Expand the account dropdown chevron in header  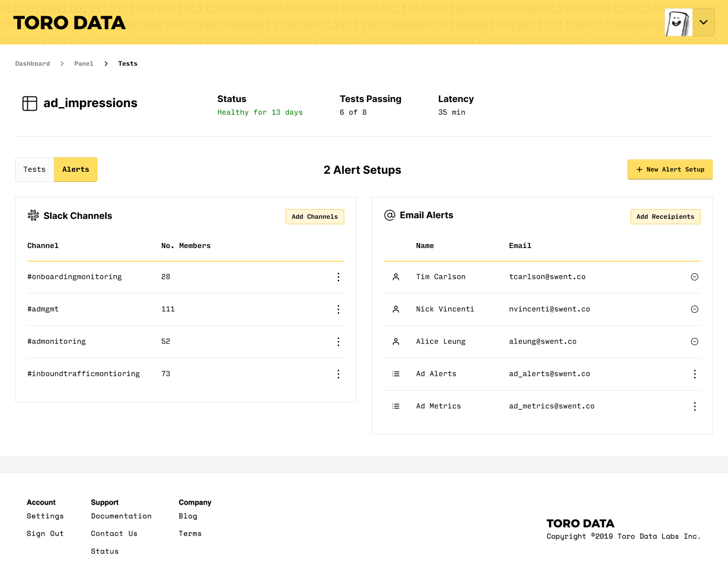coord(704,22)
